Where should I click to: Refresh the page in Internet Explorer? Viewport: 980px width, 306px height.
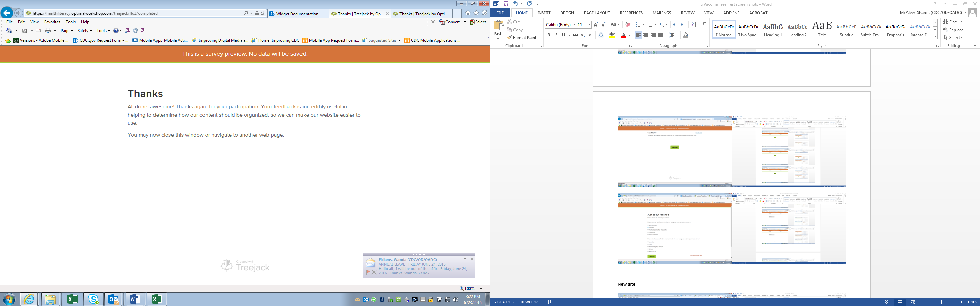coord(262,13)
